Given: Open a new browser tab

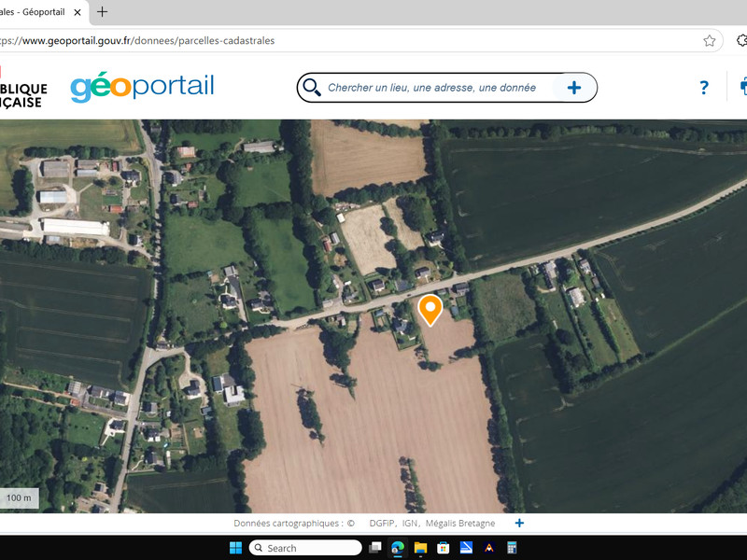Looking at the screenshot, I should pyautogui.click(x=102, y=12).
